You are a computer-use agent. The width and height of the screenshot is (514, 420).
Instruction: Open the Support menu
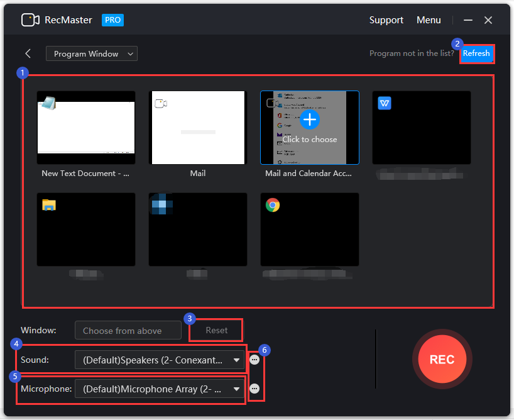click(x=386, y=20)
